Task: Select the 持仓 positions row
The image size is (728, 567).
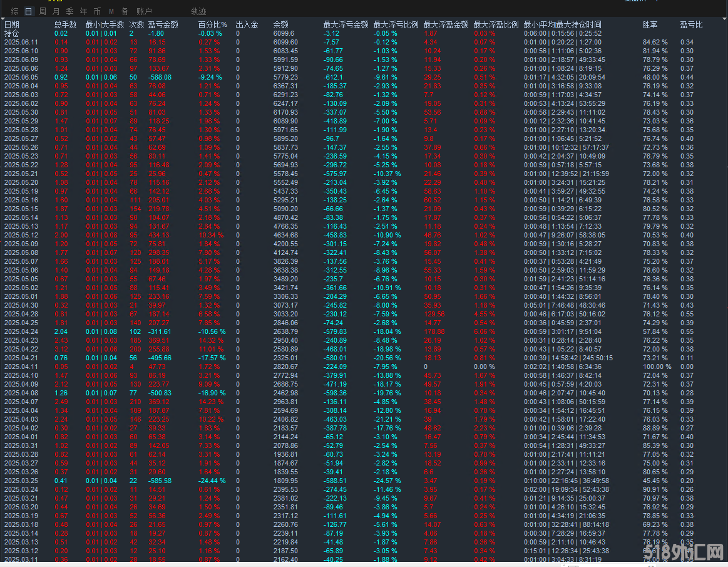Action: click(x=12, y=33)
